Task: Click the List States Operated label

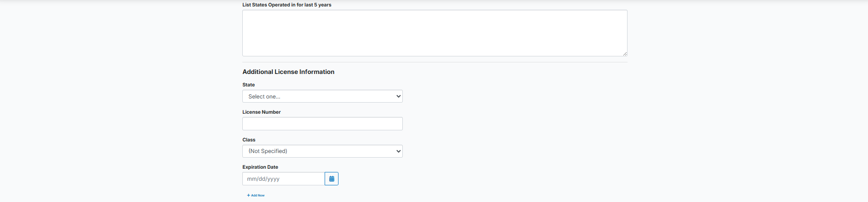Action: (x=287, y=5)
